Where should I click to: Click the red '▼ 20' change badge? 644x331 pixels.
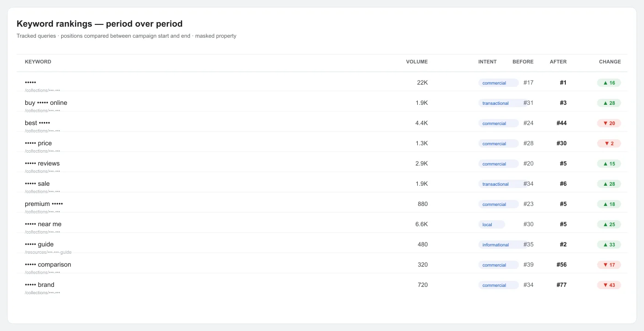tap(609, 123)
